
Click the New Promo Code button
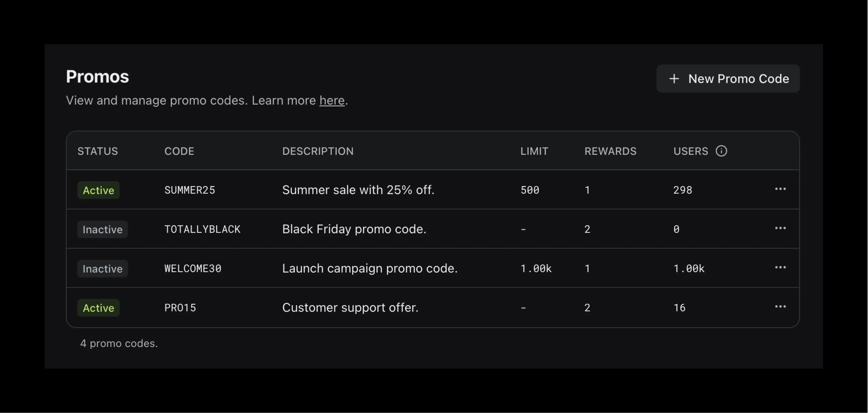pyautogui.click(x=728, y=79)
